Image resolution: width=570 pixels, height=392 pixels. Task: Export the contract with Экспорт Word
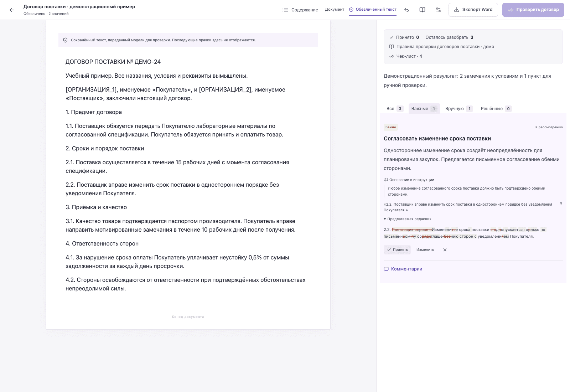(473, 10)
